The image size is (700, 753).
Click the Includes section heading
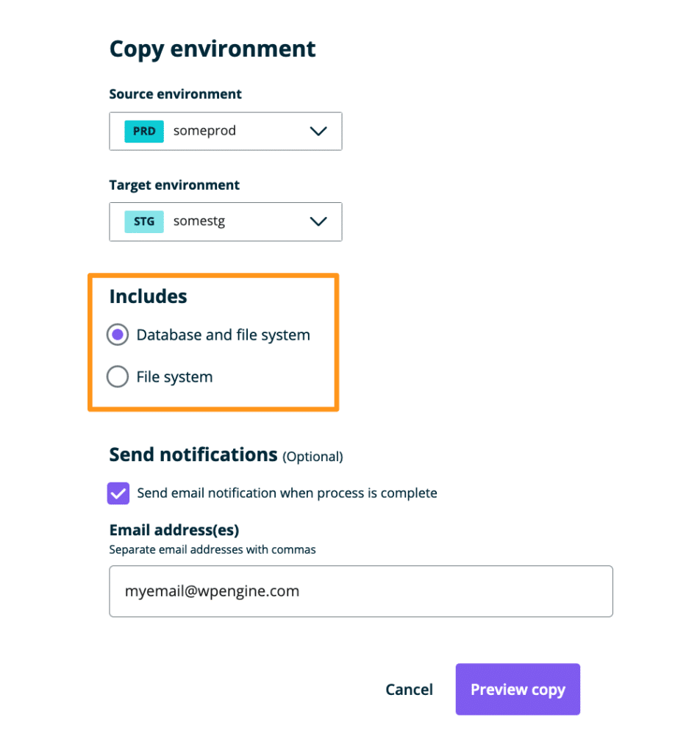[x=148, y=296]
